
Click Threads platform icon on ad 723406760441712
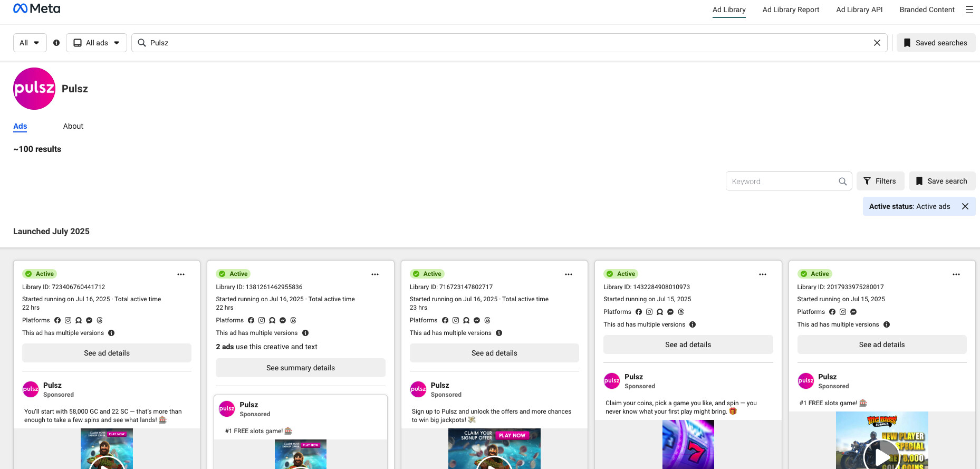pos(100,320)
